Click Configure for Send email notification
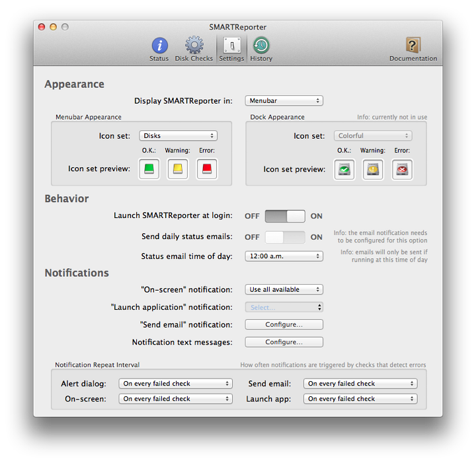476x463 pixels. (x=284, y=324)
